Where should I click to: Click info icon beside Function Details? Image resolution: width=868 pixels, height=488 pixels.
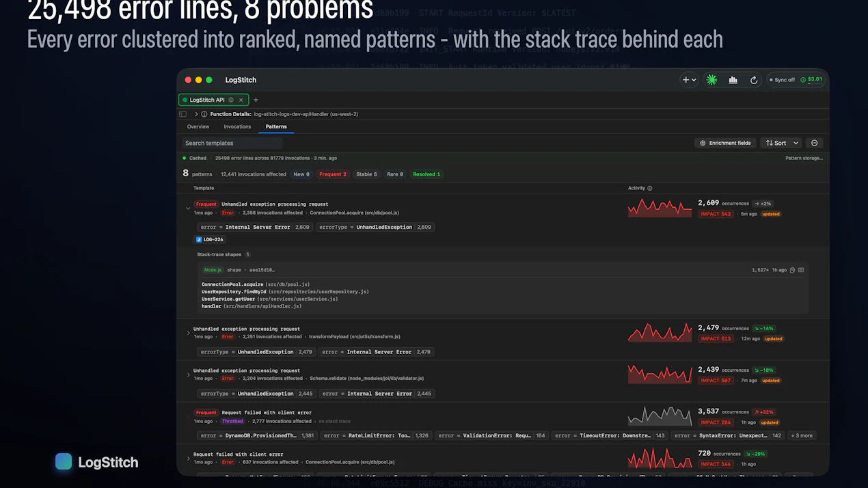tap(204, 114)
